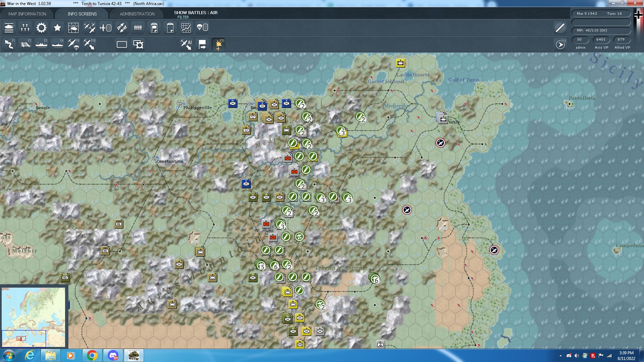644x362 pixels.
Task: Select the F9 air drop planning icon
Action: (x=73, y=44)
